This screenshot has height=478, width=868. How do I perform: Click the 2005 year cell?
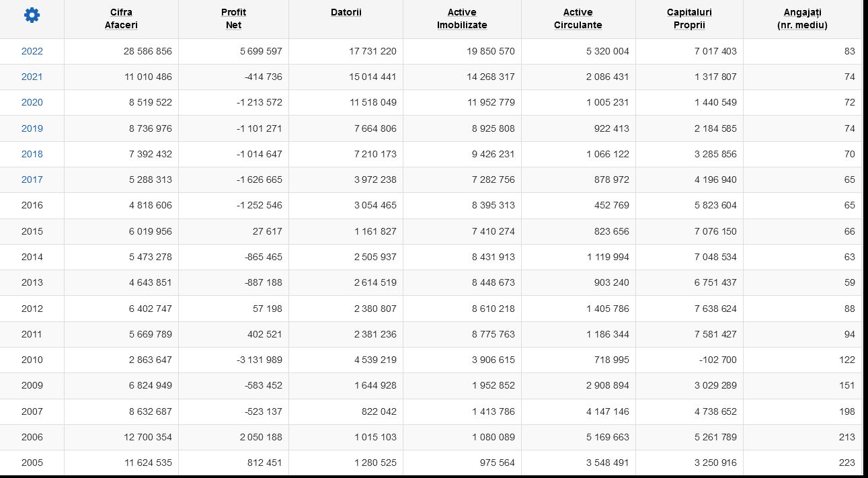tap(32, 463)
